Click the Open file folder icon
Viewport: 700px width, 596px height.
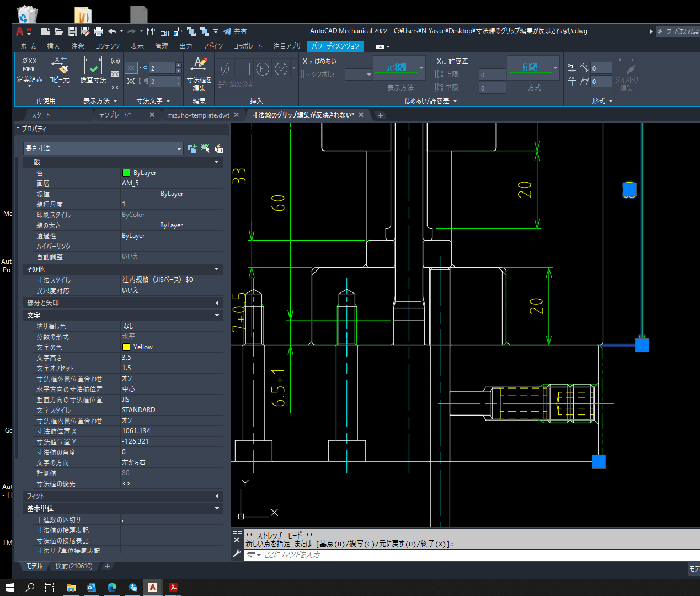tap(58, 31)
